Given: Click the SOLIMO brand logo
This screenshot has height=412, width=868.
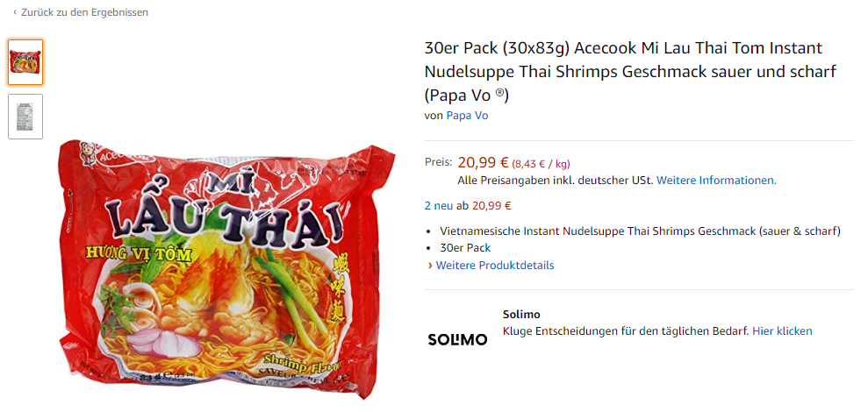Looking at the screenshot, I should coord(457,339).
